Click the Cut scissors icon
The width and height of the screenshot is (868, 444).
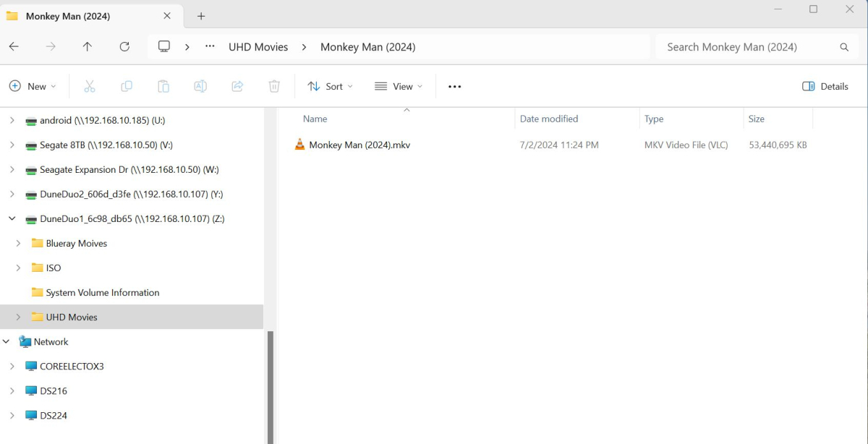point(90,86)
